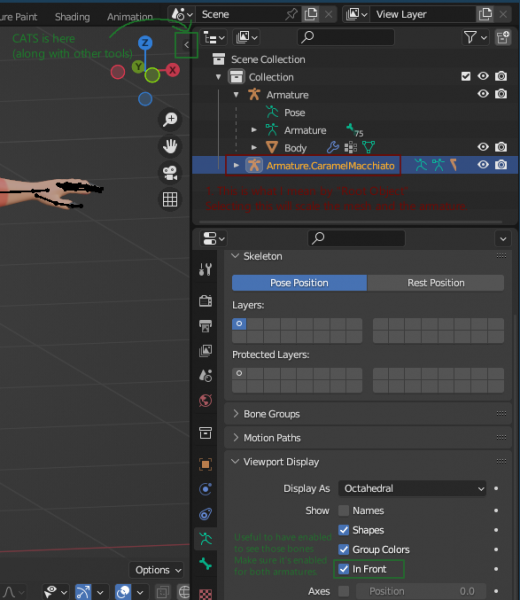Collapse the Viewport Display panel
Viewport: 520px width, 600px height.
(x=235, y=461)
